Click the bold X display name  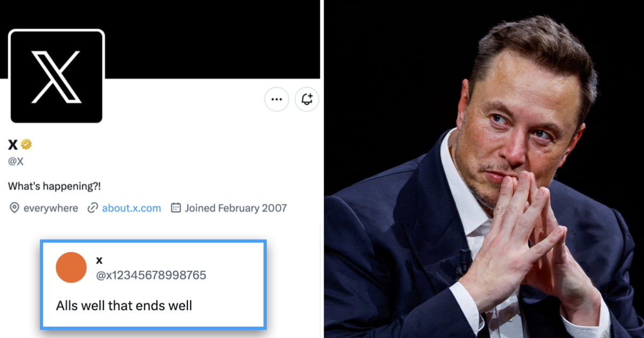pos(11,144)
